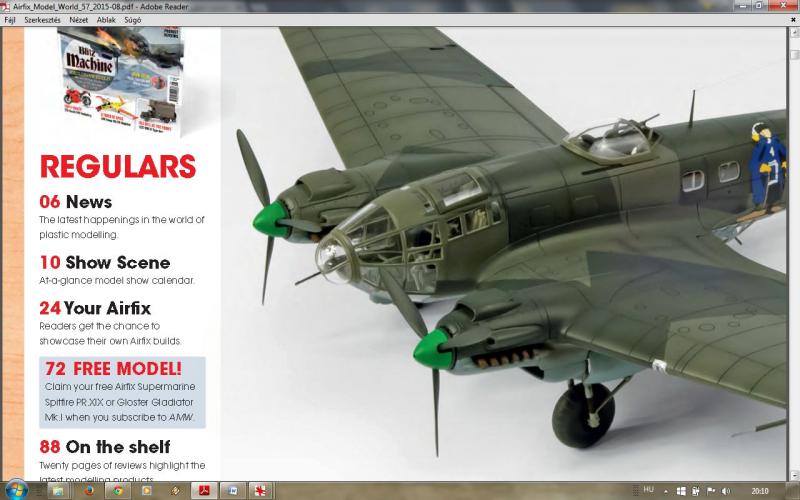Viewport: 800px width, 500px height.
Task: Open the Szerkesztés menu
Action: (42, 19)
